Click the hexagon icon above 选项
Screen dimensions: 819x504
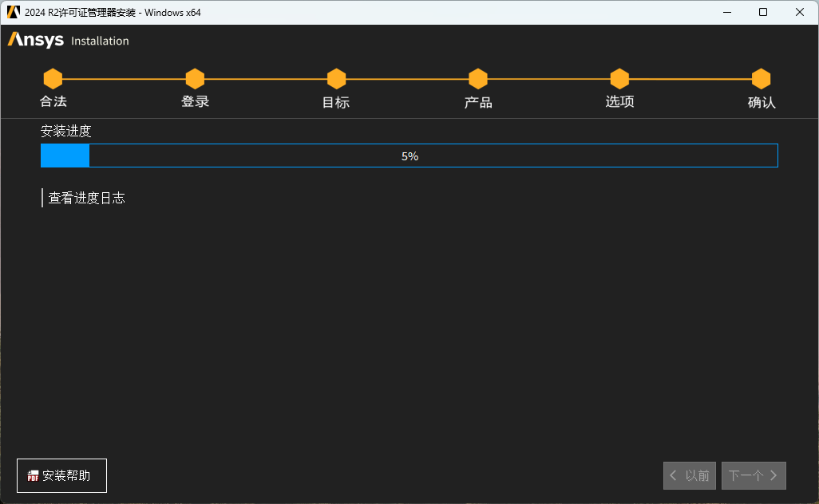click(619, 79)
